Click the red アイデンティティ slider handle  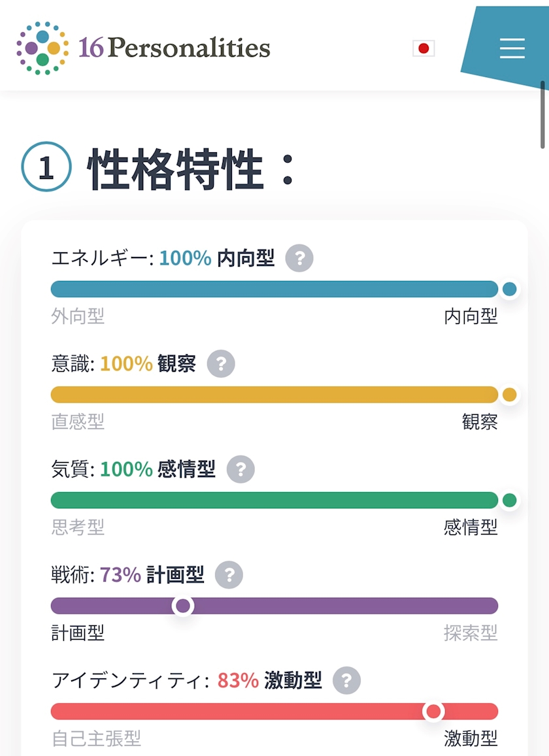pyautogui.click(x=433, y=711)
